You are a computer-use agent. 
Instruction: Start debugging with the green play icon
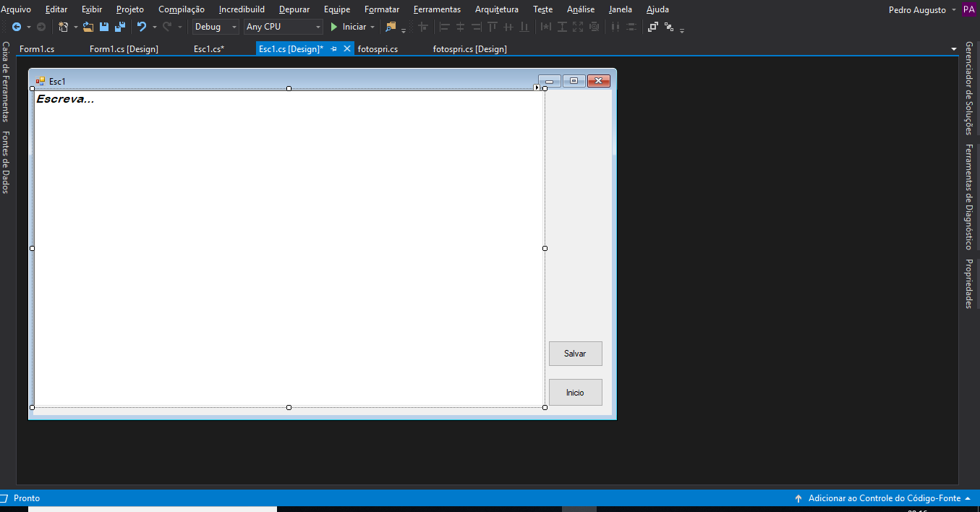(x=334, y=27)
